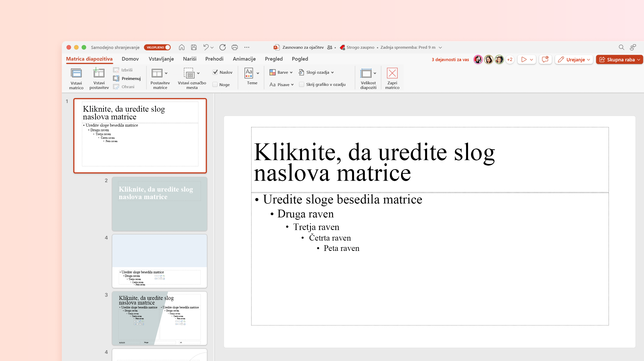Open the Teme themes gallery

click(252, 77)
